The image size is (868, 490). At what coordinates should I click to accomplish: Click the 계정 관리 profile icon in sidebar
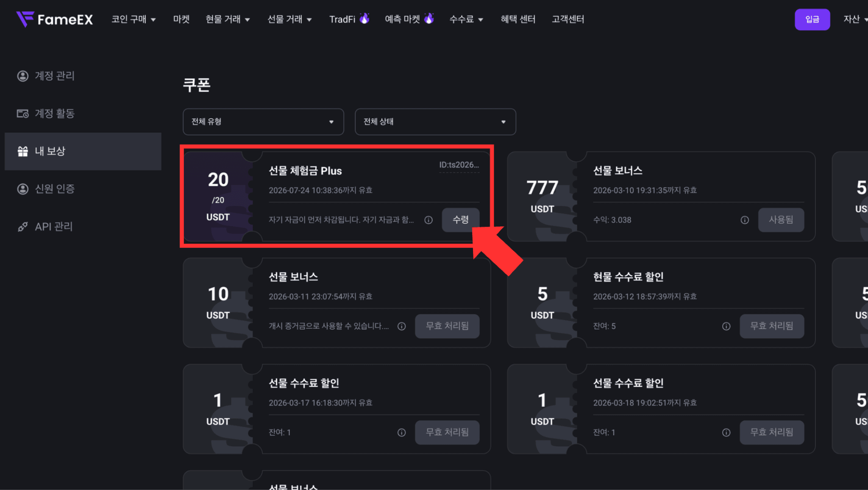[x=22, y=76]
